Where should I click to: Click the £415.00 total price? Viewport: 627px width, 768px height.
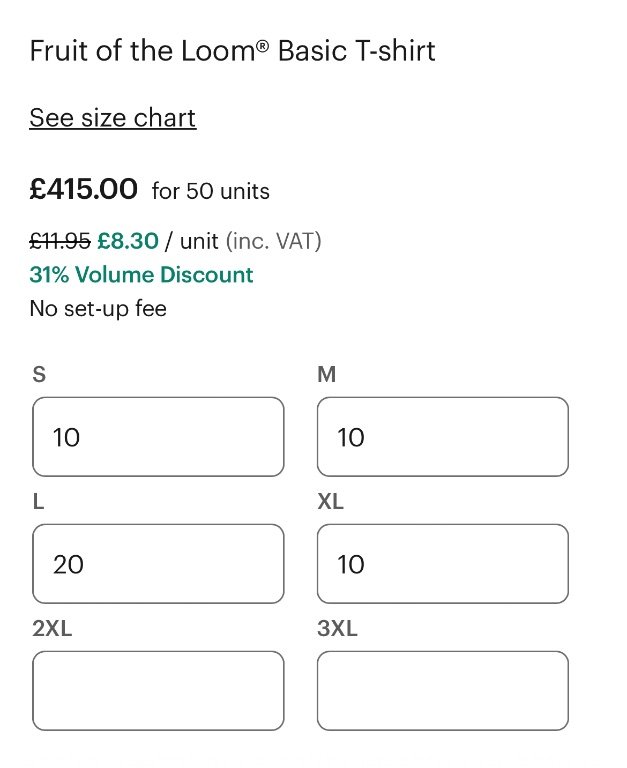coord(83,188)
